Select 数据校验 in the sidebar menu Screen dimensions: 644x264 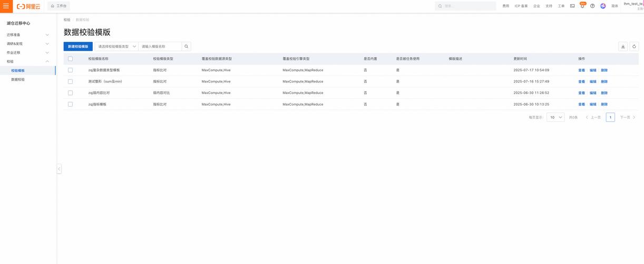click(x=18, y=79)
